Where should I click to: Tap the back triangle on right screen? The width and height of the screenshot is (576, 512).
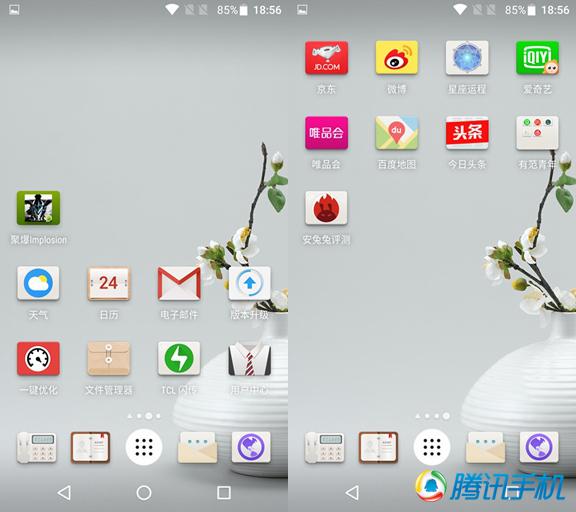click(x=352, y=493)
